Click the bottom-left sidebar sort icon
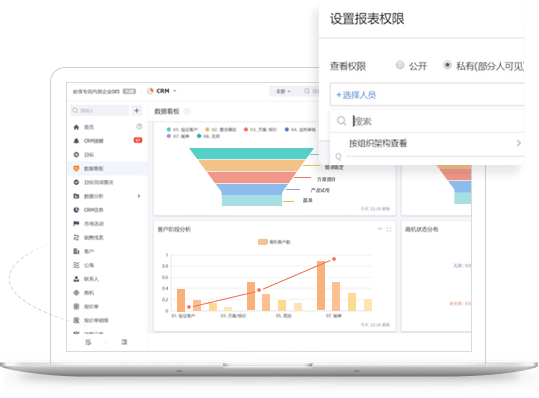Image resolution: width=539 pixels, height=398 pixels. tap(88, 342)
